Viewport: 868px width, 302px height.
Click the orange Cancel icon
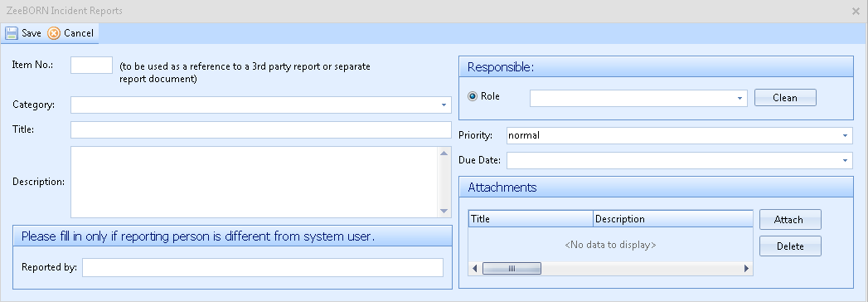click(x=54, y=33)
